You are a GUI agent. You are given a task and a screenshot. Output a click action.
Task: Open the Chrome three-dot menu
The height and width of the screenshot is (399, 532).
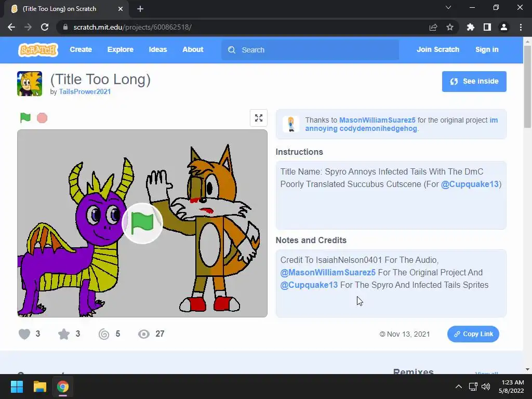click(521, 27)
